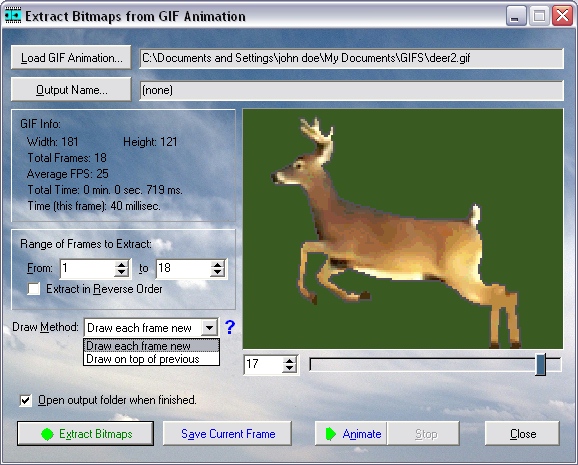Open the Draw Method dropdown arrow
This screenshot has height=465, width=578.
[x=209, y=327]
